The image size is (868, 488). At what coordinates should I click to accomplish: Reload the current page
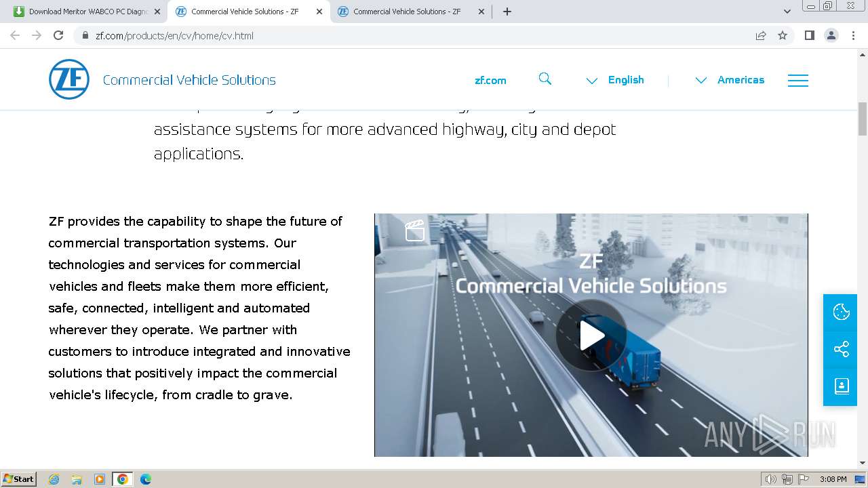point(58,35)
